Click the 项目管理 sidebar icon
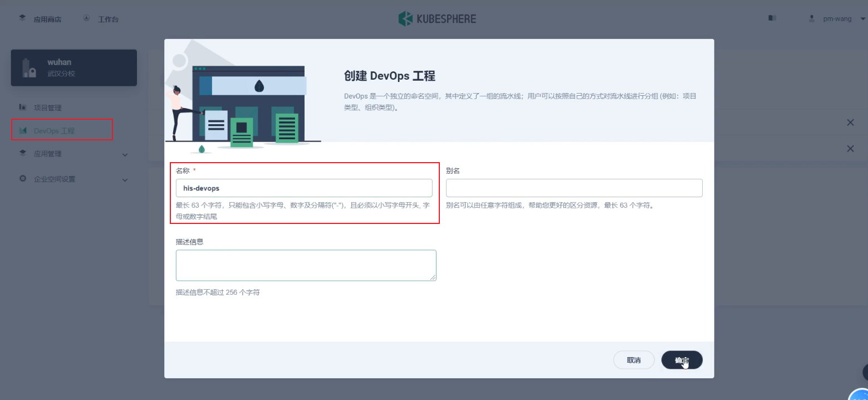Viewport: 868px width, 400px height. [23, 107]
